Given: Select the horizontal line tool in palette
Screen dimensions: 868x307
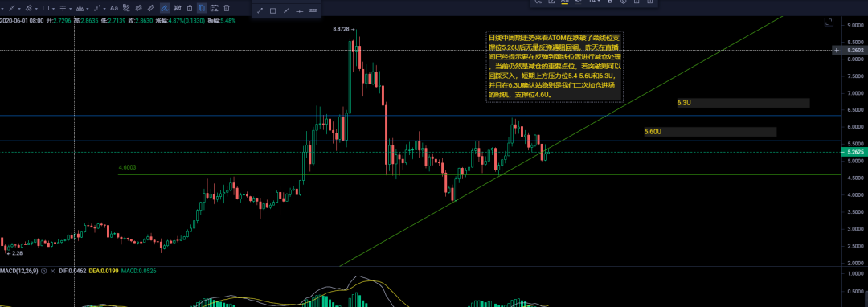Looking at the screenshot, I should pyautogui.click(x=300, y=11).
